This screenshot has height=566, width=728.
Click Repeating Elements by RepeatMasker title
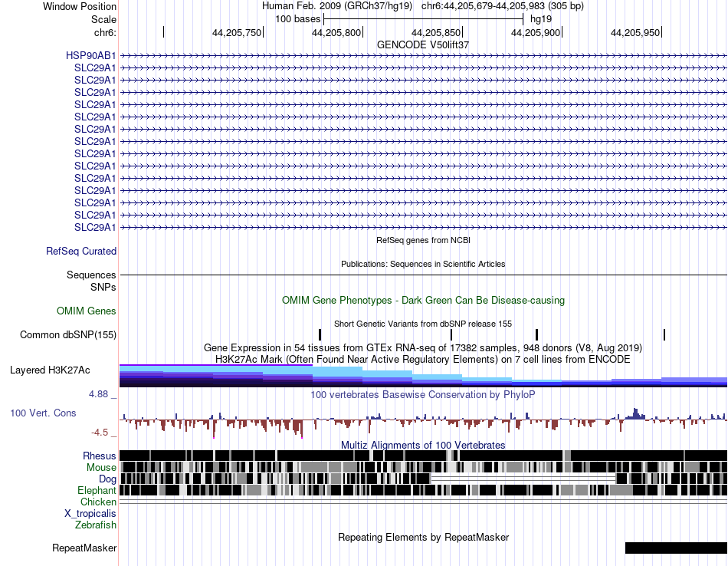(x=423, y=537)
